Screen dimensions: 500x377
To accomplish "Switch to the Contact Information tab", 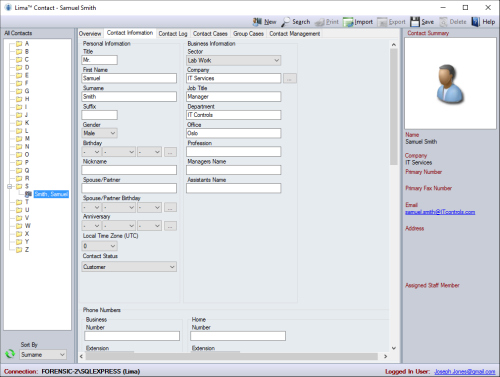I will [x=130, y=33].
